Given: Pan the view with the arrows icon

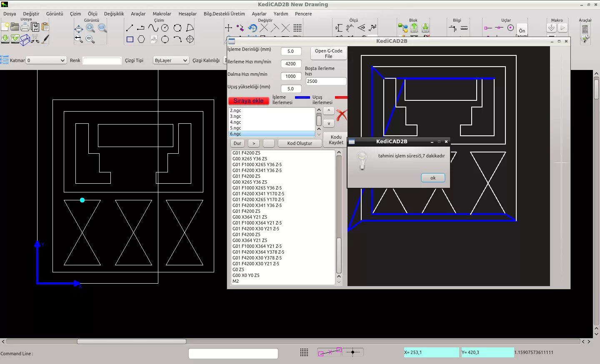Looking at the screenshot, I should point(78,28).
